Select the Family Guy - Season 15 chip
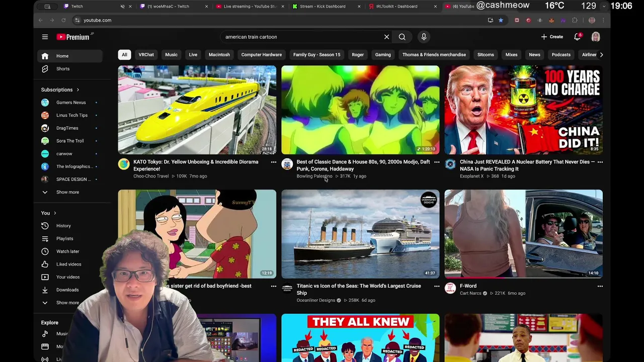644x362 pixels. click(317, 55)
